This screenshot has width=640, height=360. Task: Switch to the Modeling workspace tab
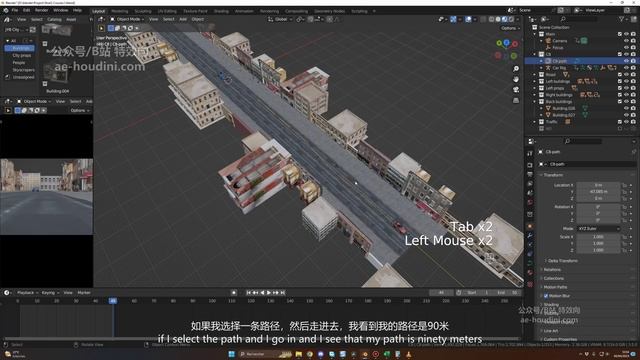pos(119,11)
